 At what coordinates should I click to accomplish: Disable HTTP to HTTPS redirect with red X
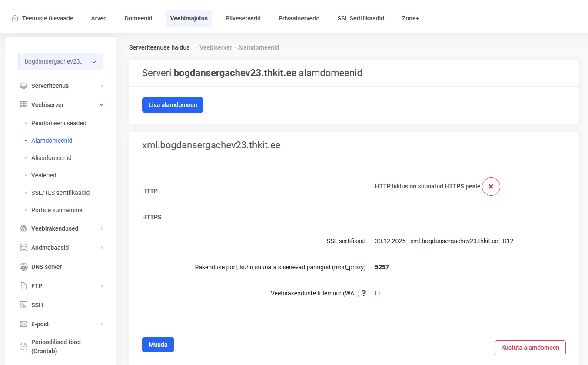coord(491,187)
